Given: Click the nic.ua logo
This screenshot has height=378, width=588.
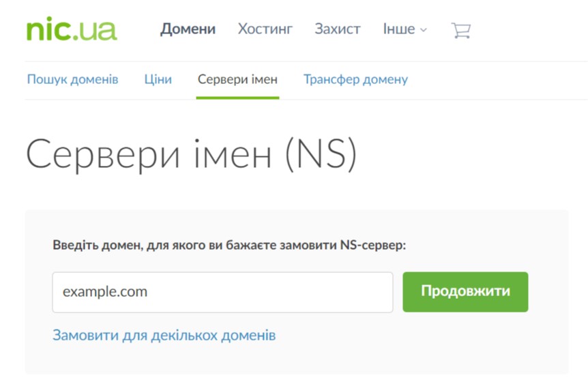Looking at the screenshot, I should pyautogui.click(x=71, y=29).
